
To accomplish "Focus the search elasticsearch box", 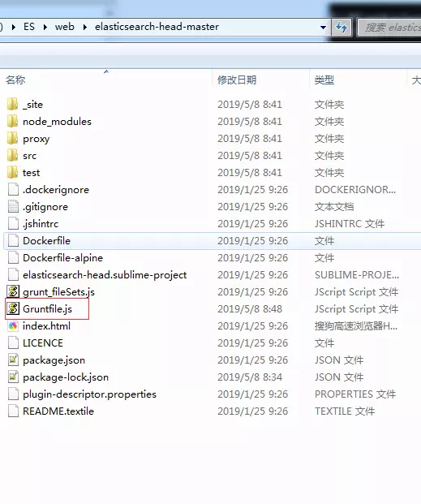I will 389,28.
